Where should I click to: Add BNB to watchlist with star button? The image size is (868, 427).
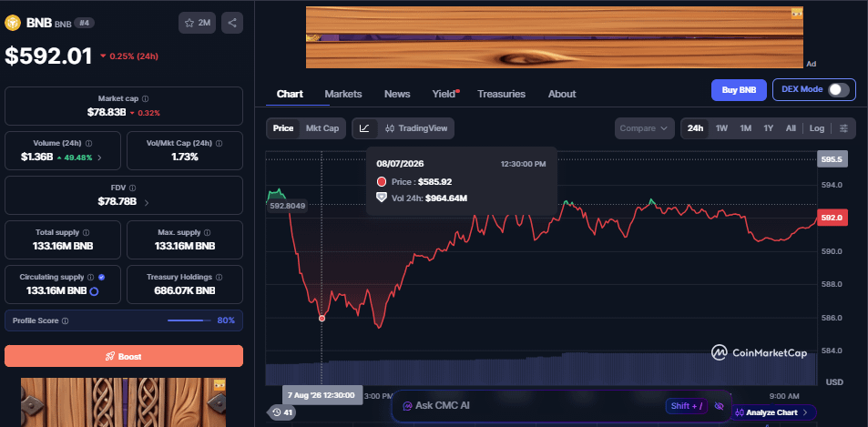click(197, 23)
